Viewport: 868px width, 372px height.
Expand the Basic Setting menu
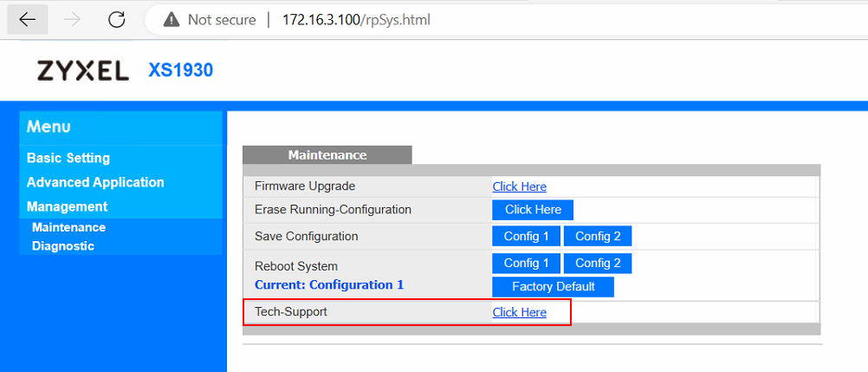68,158
